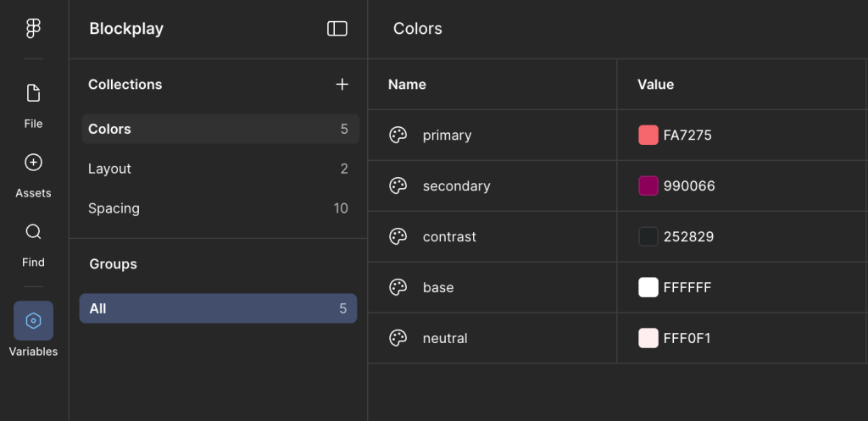
Task: Click the Figma logo icon
Action: point(33,29)
